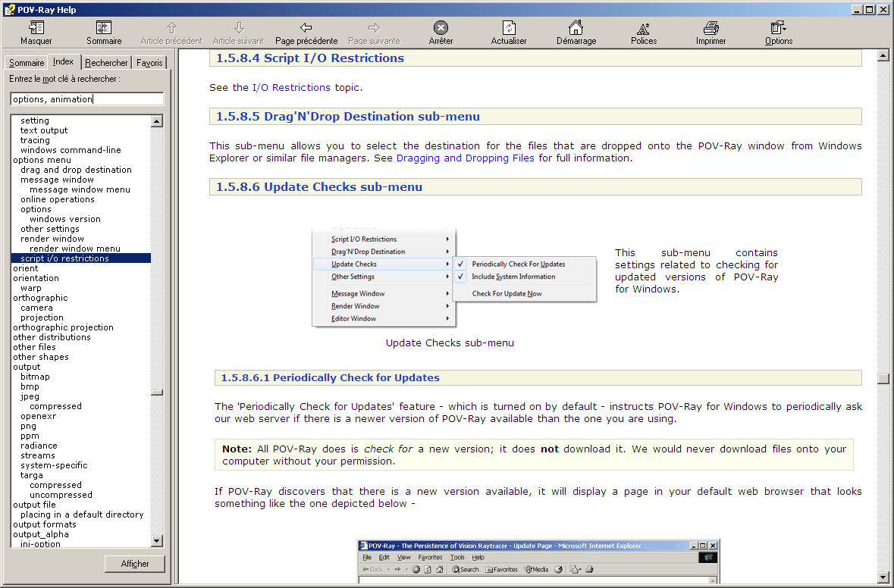Go back with Page précédente icon
The width and height of the screenshot is (894, 588).
click(306, 29)
